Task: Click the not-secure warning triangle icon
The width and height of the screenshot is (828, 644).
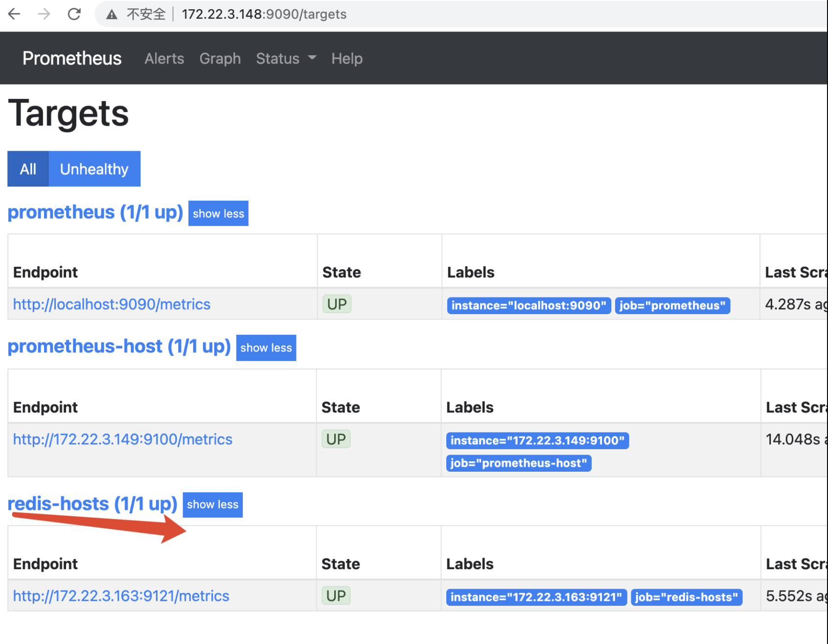Action: 112,15
